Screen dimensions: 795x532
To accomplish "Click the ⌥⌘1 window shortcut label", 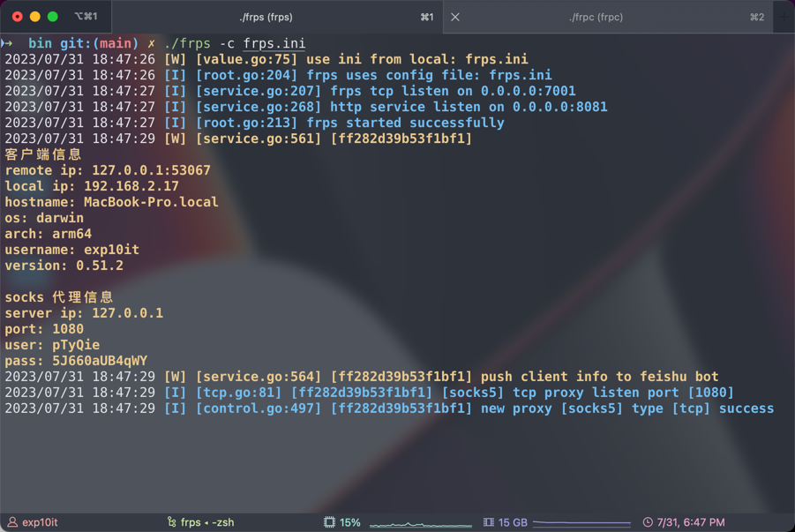I will [x=86, y=17].
